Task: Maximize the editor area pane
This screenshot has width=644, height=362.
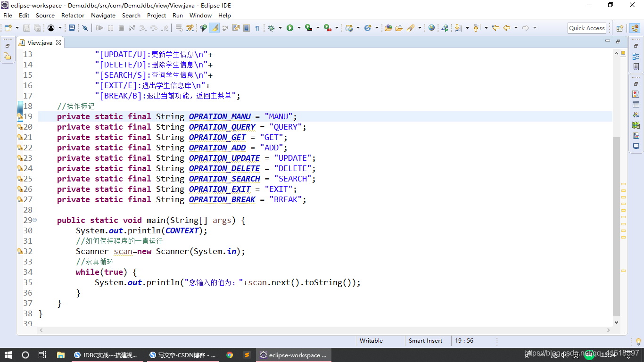Action: [618, 41]
